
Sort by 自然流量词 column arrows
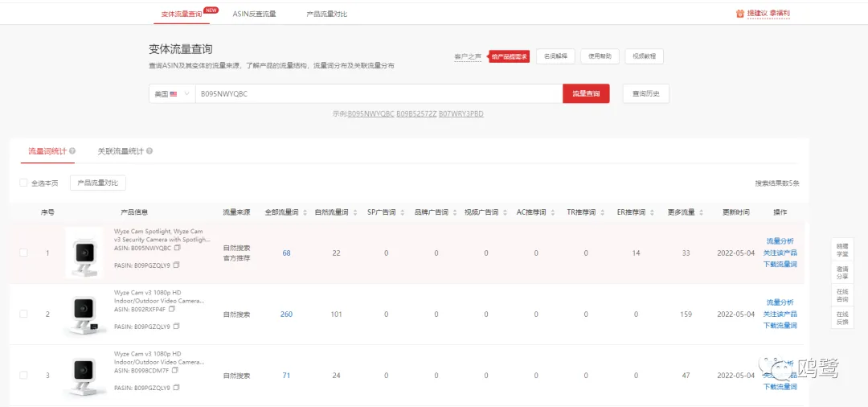354,212
